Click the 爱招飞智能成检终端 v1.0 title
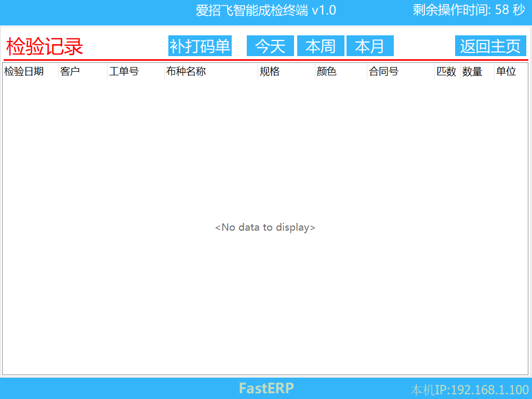 click(x=265, y=10)
